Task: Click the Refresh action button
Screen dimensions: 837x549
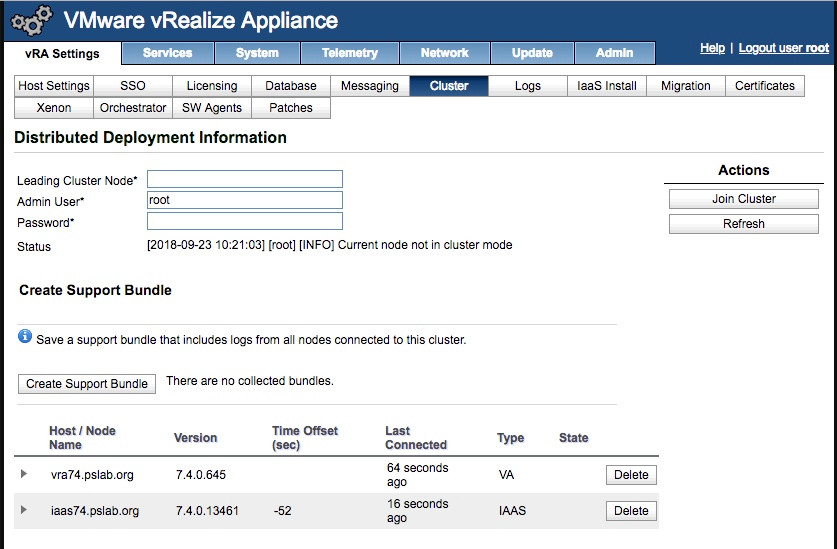Action: click(x=744, y=224)
